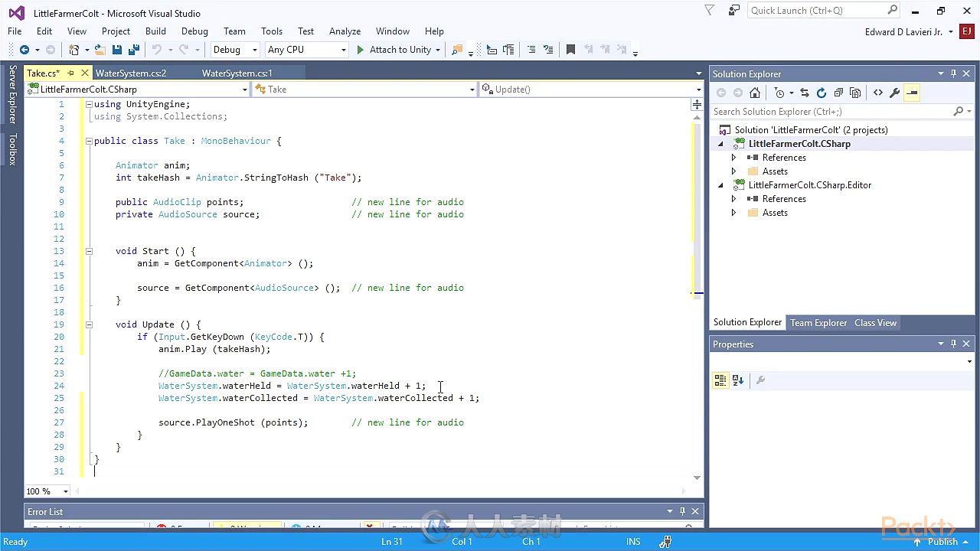
Task: Click the View Code angle-brackets icon
Action: (x=877, y=93)
